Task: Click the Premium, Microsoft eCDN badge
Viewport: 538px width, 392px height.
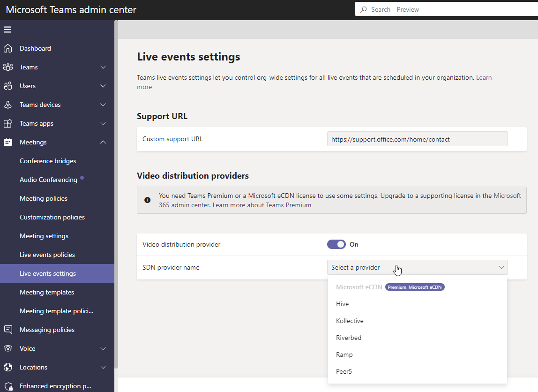Action: pos(415,287)
